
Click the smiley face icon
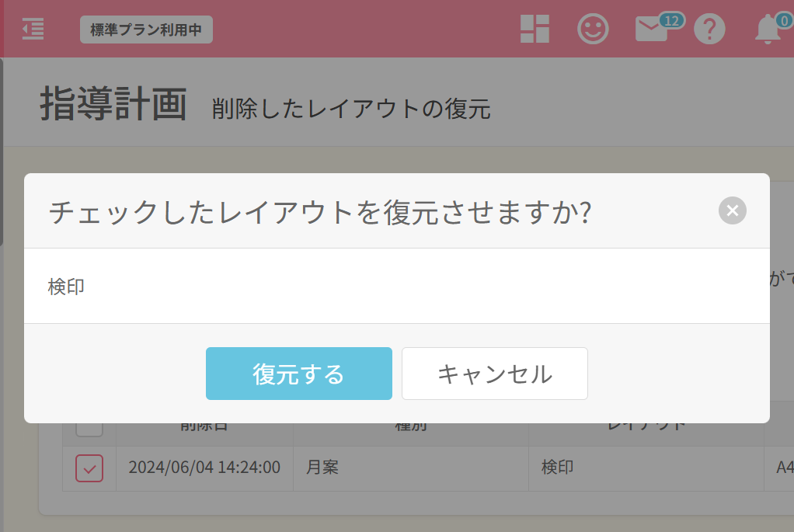click(593, 29)
